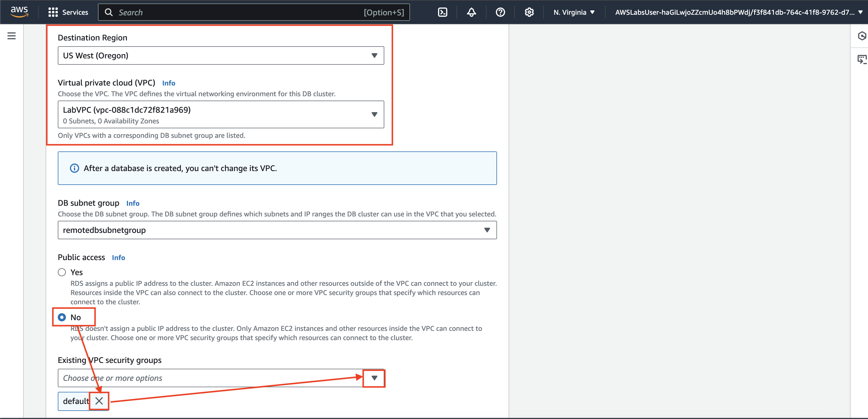Click the info icon in VPC notice
The width and height of the screenshot is (868, 419).
coord(74,168)
